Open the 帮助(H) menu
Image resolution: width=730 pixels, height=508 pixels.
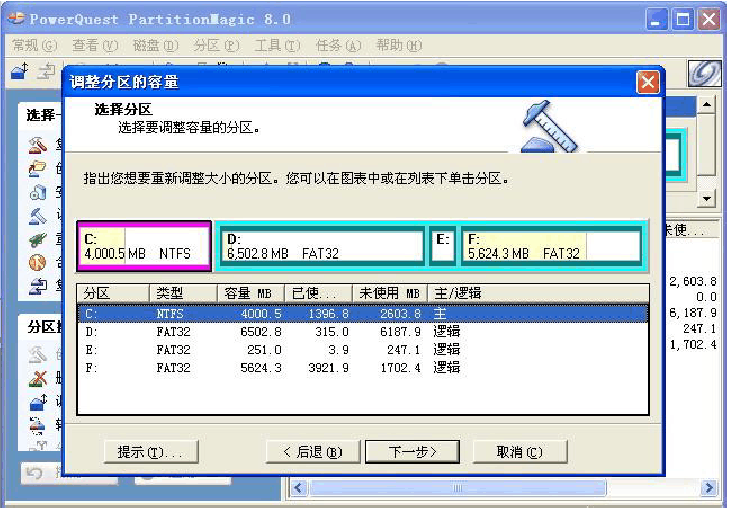399,45
